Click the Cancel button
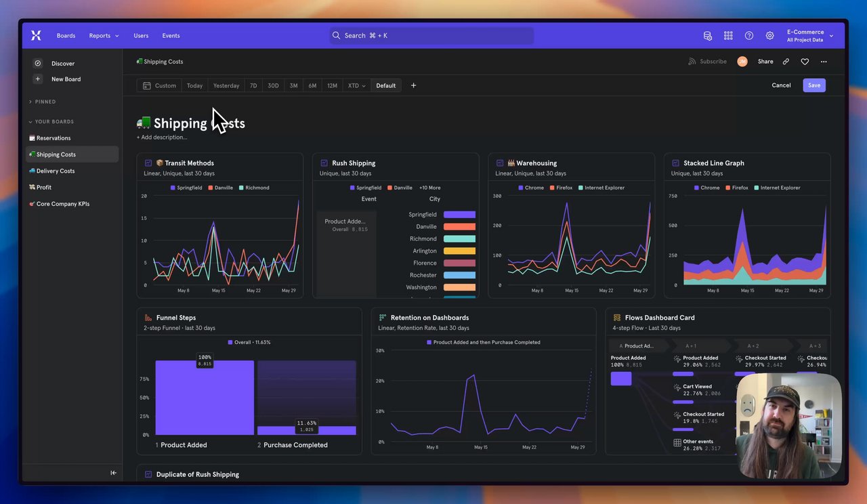 781,85
